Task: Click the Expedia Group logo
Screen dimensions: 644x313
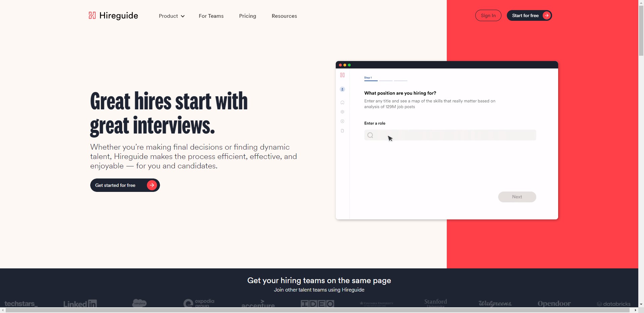Action: (198, 303)
